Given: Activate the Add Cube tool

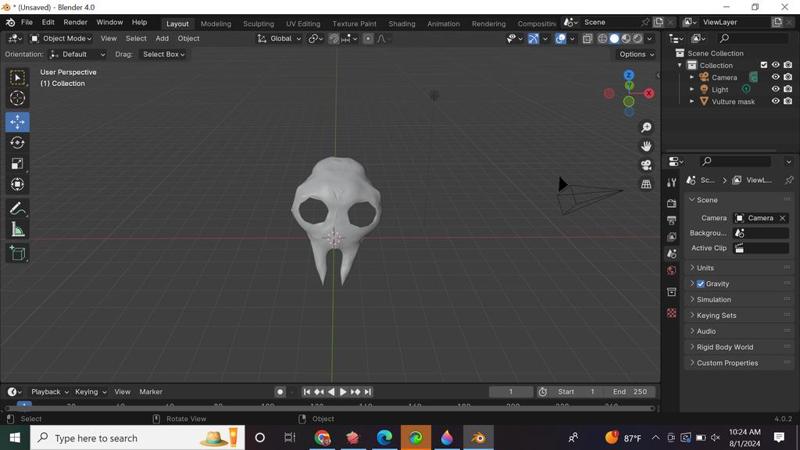Looking at the screenshot, I should click(x=17, y=254).
